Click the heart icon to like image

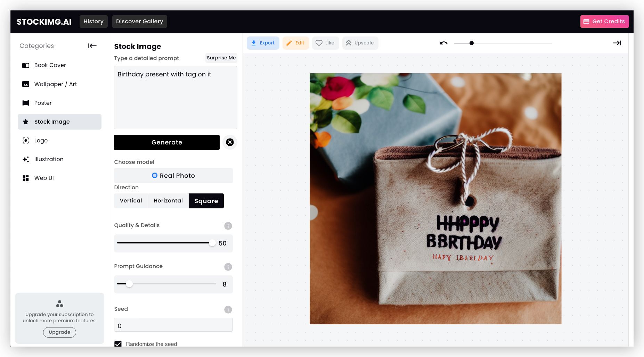(319, 43)
